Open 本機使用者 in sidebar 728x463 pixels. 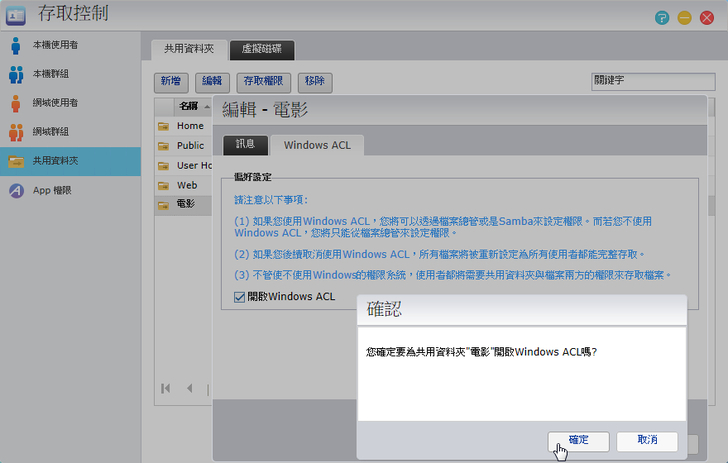(x=70, y=45)
